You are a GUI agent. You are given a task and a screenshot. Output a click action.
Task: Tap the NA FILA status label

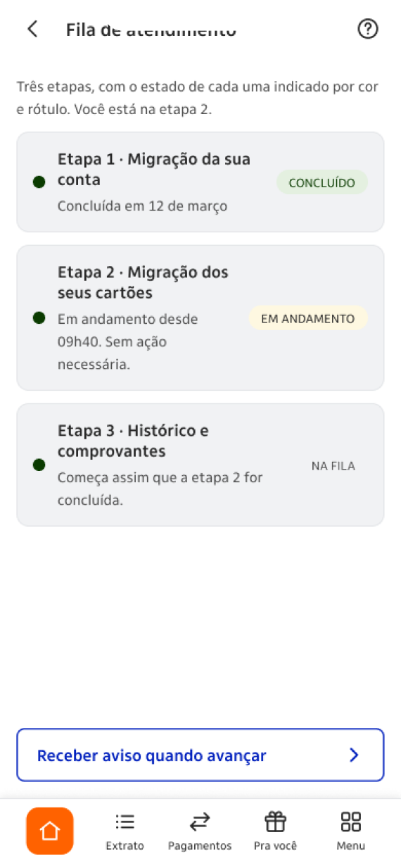(x=333, y=465)
